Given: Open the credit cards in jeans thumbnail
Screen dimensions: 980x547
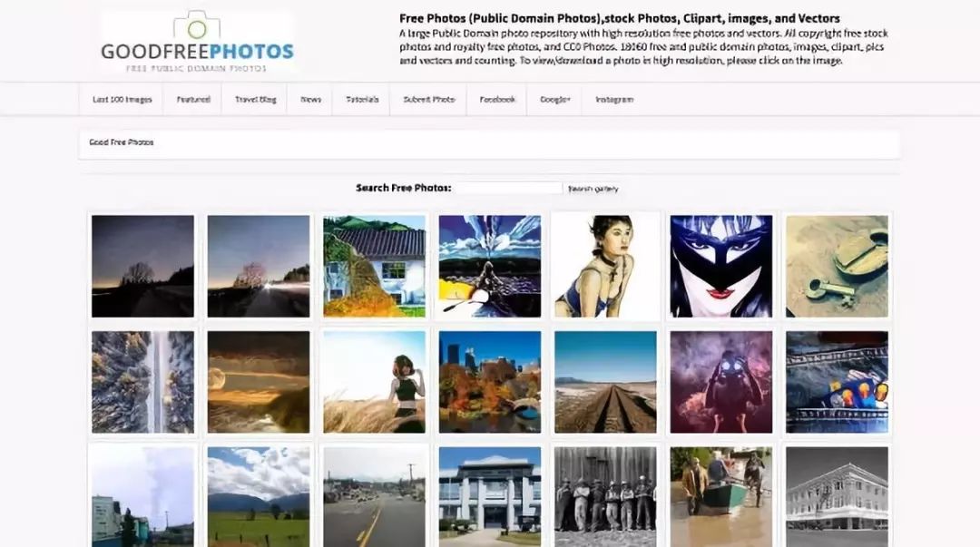Looking at the screenshot, I should pos(837,382).
